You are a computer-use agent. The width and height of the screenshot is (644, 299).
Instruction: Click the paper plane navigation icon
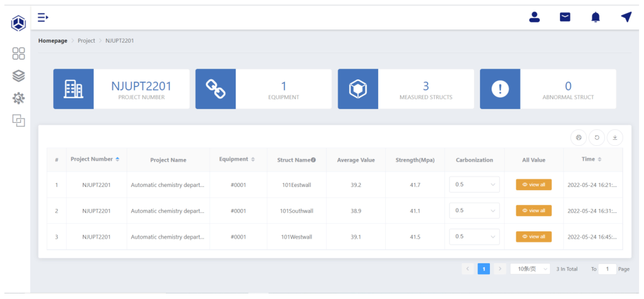click(626, 17)
